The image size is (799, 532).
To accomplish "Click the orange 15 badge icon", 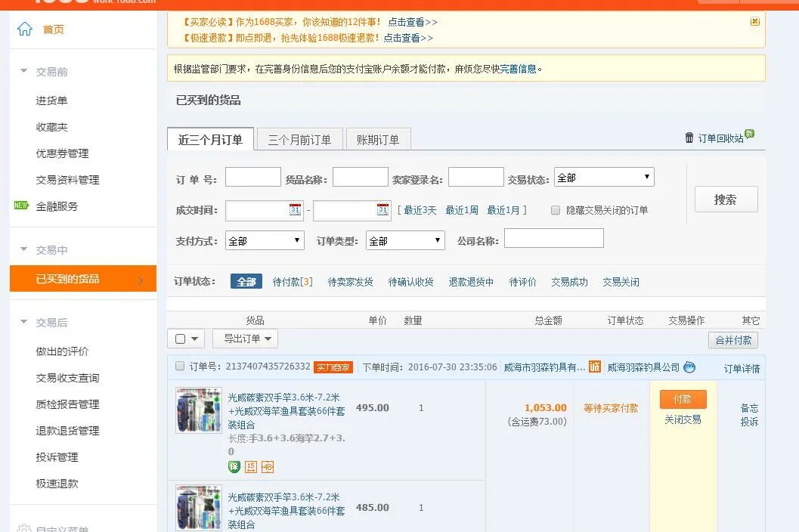I will coord(251,467).
